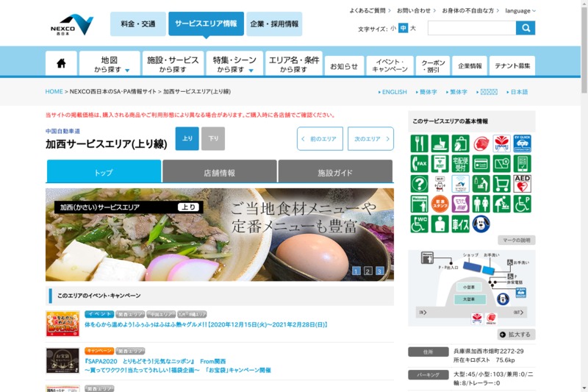Click the information question mark icon

pyautogui.click(x=419, y=184)
